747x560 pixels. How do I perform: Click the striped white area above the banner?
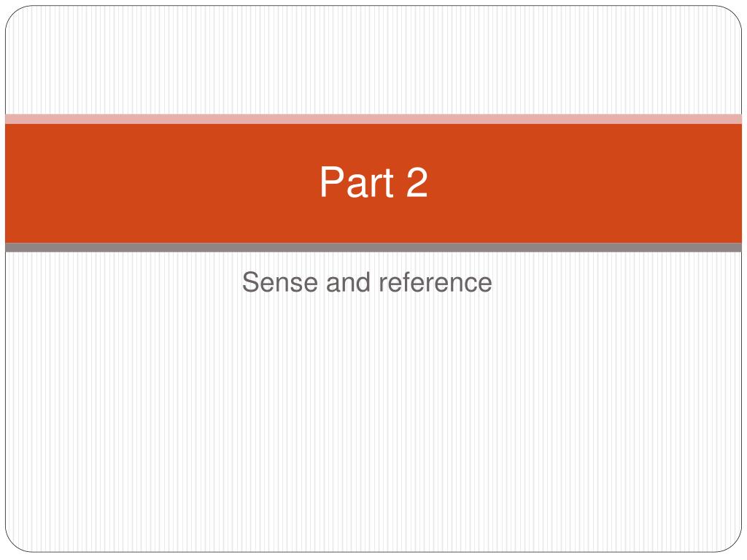coord(373,60)
